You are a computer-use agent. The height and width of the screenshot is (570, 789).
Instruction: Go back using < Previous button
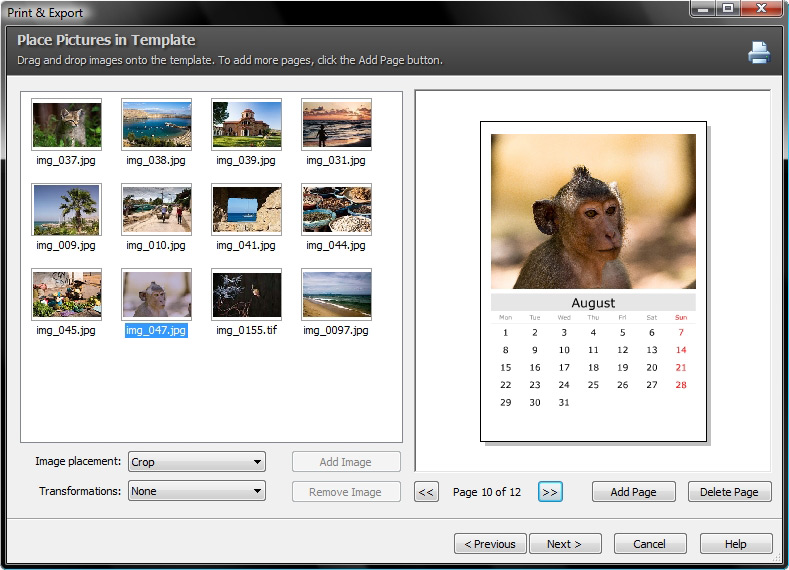point(490,544)
